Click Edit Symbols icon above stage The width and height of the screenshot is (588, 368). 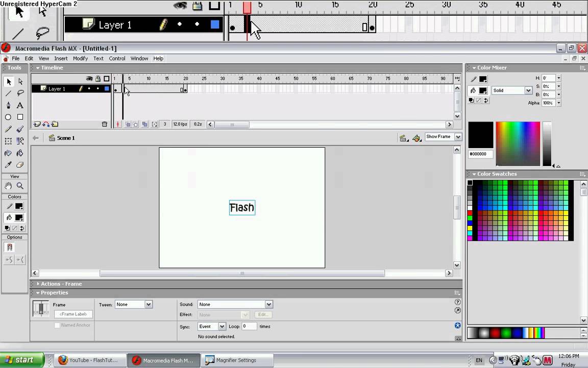[416, 138]
